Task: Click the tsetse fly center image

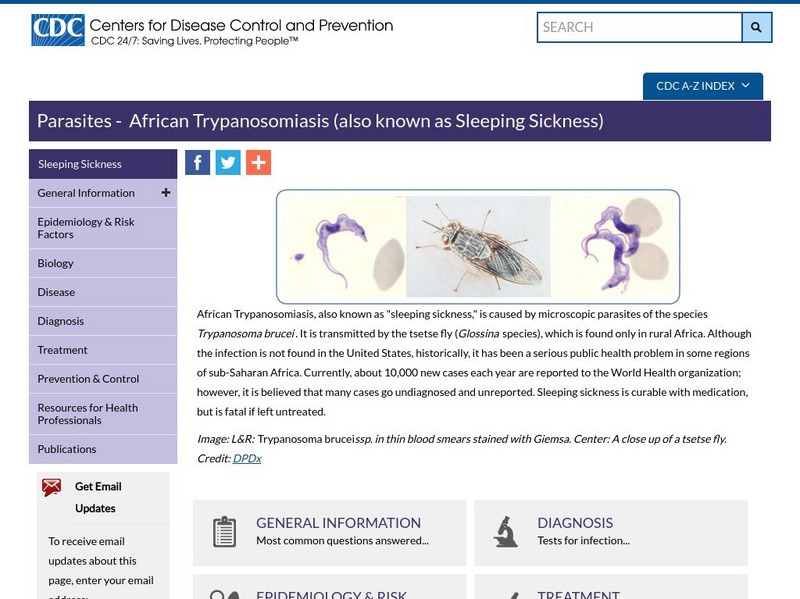Action: (x=478, y=246)
